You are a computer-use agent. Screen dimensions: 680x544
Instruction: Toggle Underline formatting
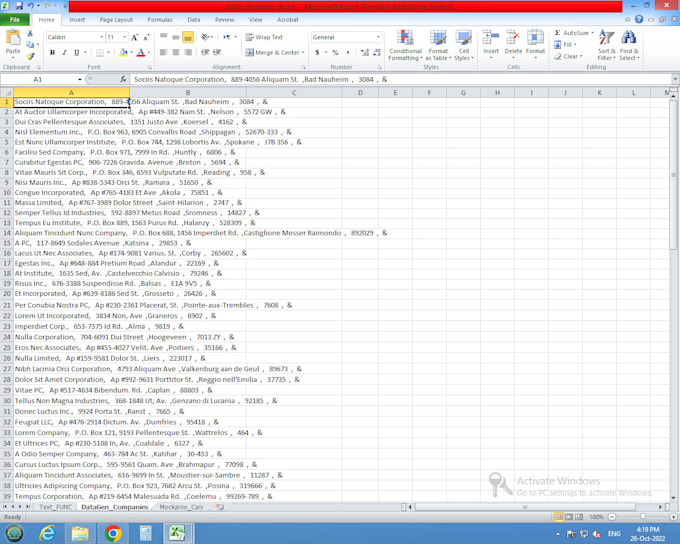(76, 53)
